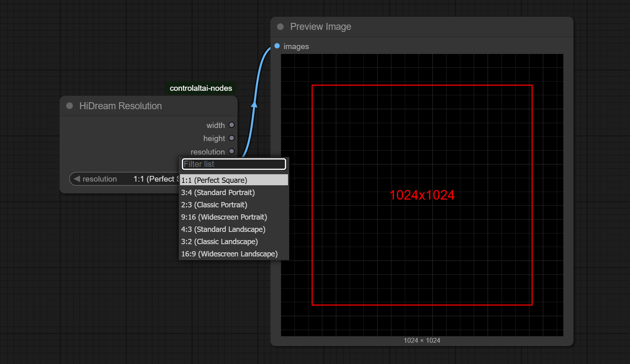Screen dimensions: 630x364
Task: Click the blue link arrow midpoint marker
Action: tap(254, 105)
